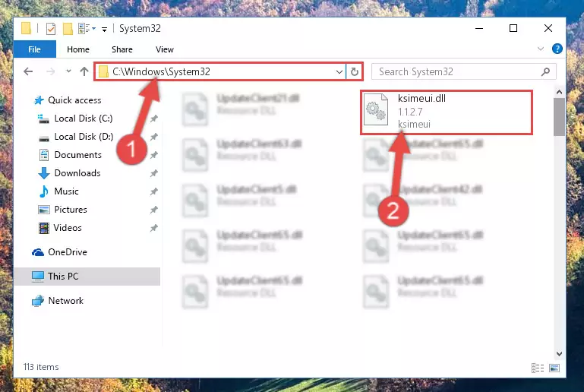
Task: Click the pin icon beside Pictures
Action: (x=154, y=210)
